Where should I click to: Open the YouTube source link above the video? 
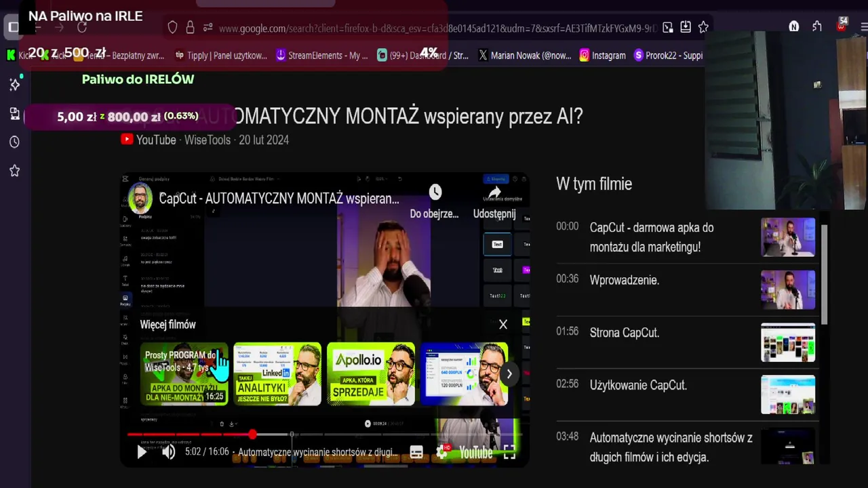[x=205, y=140]
